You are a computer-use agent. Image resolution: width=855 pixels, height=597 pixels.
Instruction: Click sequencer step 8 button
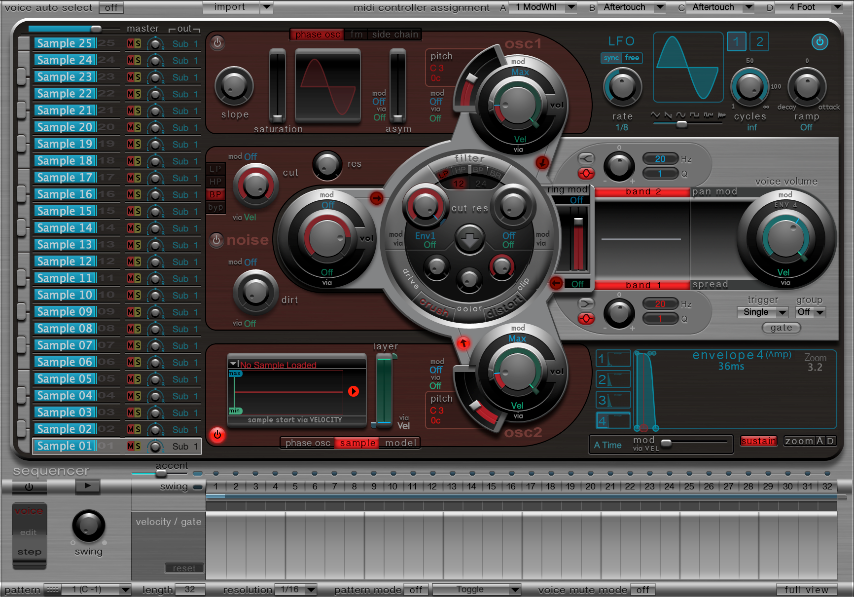(354, 486)
